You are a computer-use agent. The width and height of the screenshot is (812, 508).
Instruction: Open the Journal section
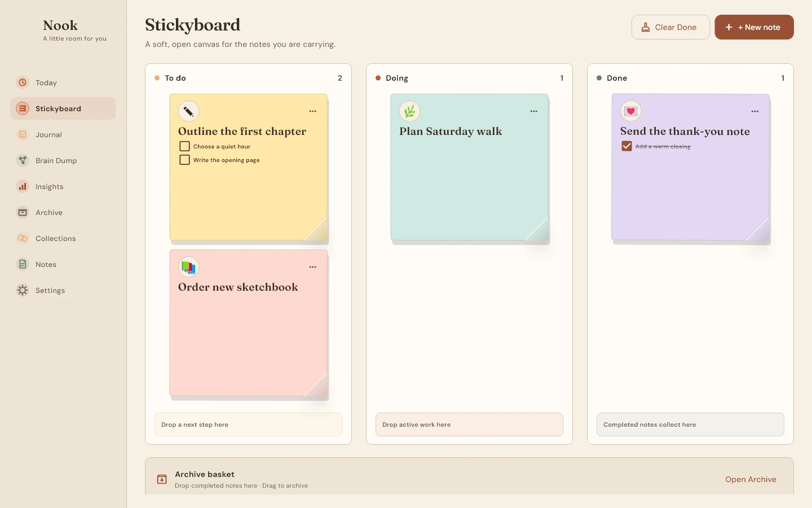[x=63, y=134]
